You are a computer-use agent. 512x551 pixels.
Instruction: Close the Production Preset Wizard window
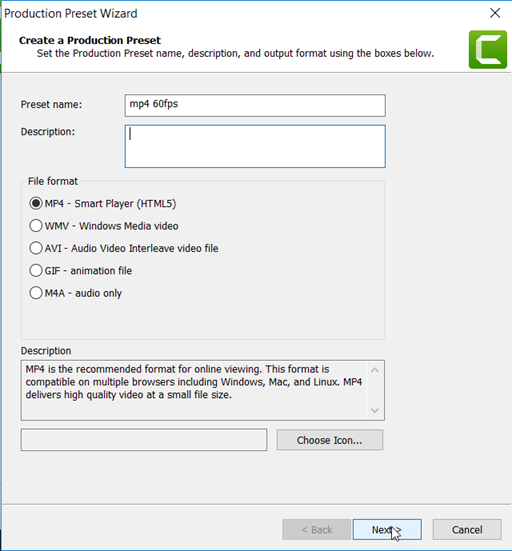click(495, 13)
